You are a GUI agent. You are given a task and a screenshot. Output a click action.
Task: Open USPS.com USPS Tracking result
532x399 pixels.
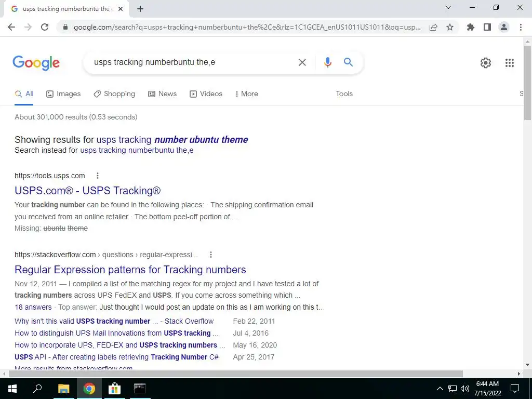tap(87, 191)
